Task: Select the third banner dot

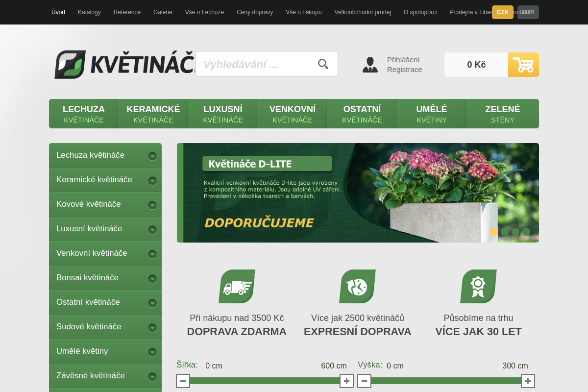Action: coord(515,232)
